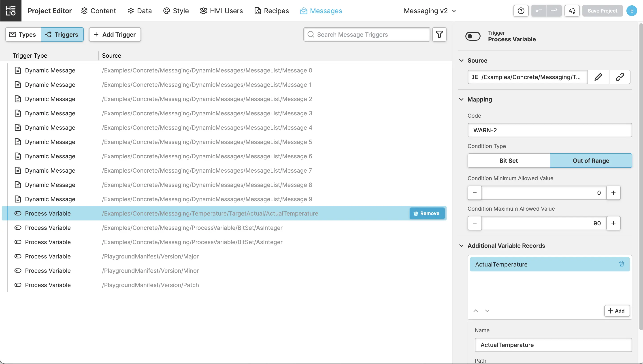Toggle the Process Variable trigger switch

[x=473, y=36]
